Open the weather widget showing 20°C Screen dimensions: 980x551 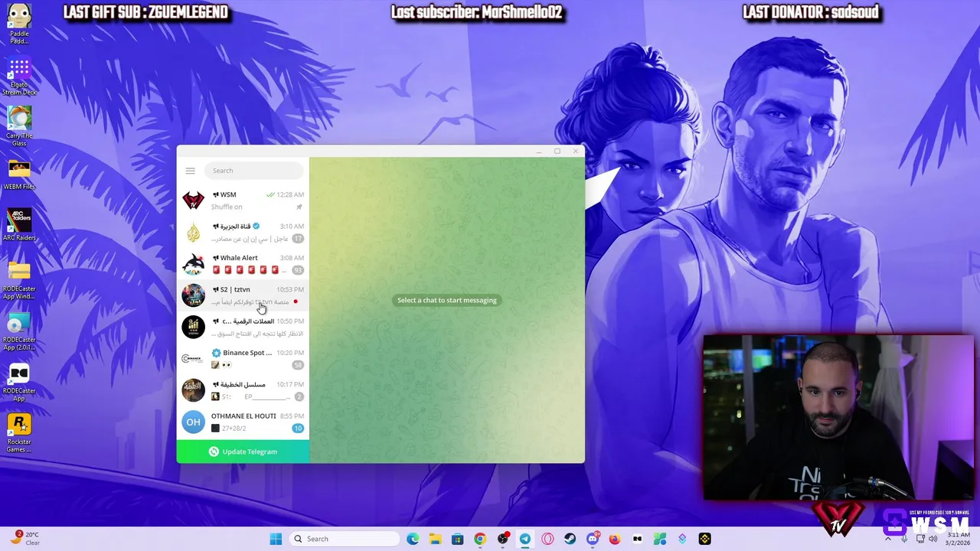pyautogui.click(x=25, y=539)
